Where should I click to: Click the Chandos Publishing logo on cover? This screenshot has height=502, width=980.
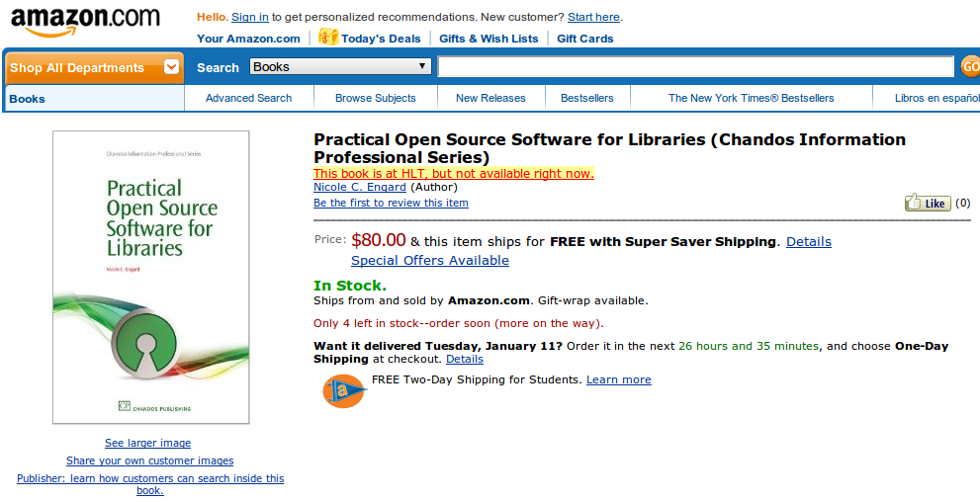[x=154, y=407]
